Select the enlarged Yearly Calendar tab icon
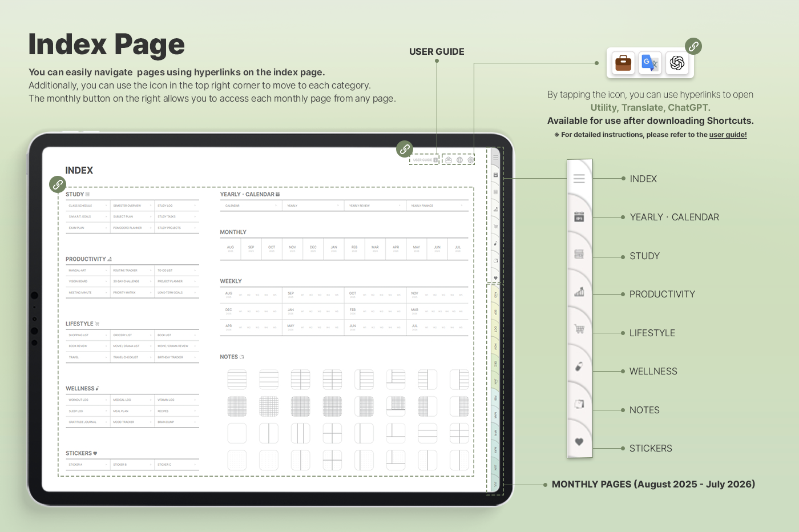 click(x=579, y=217)
